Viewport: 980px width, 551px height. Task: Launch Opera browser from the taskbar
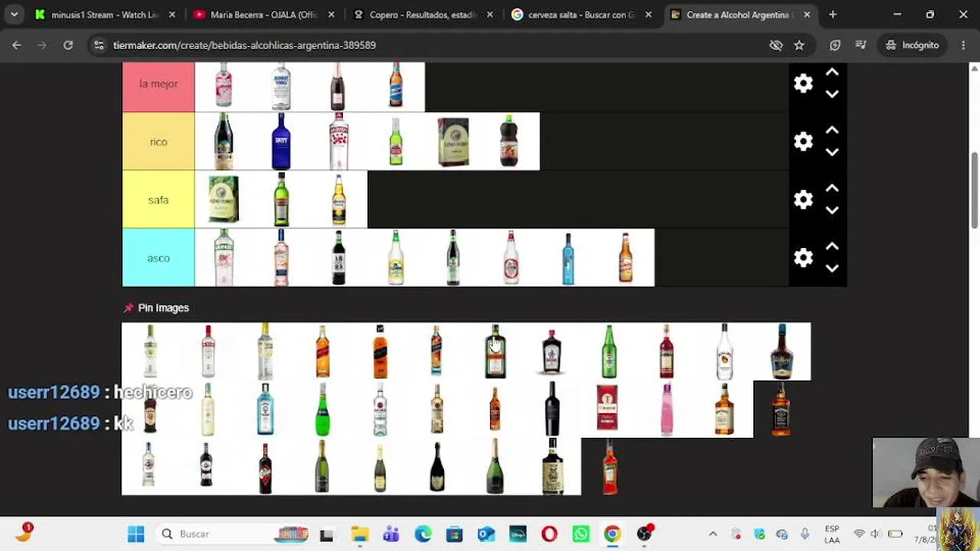coord(549,534)
